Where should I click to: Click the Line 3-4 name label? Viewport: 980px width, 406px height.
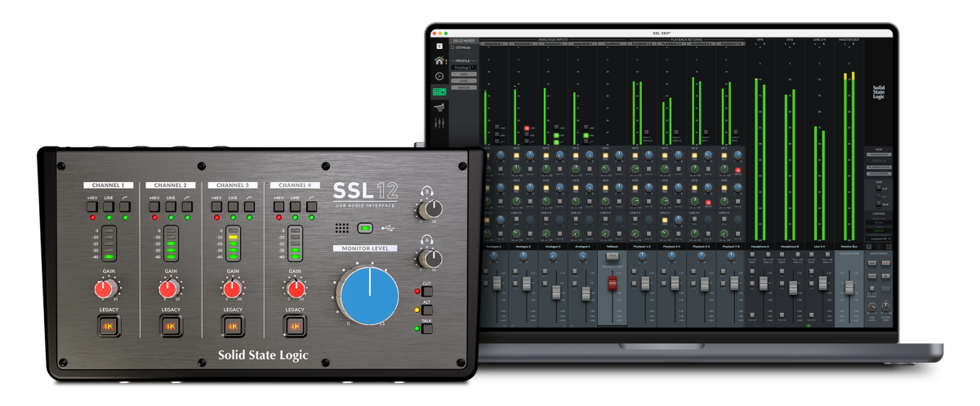pyautogui.click(x=820, y=246)
